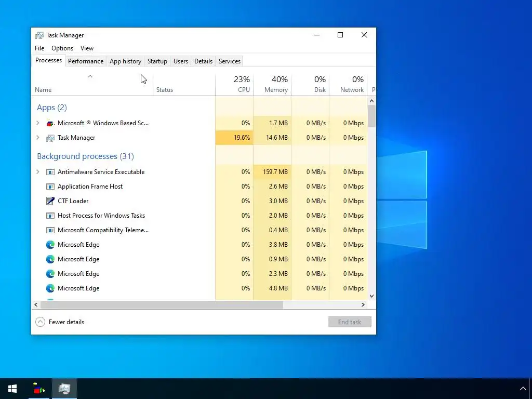Select the Background processes (31) header

pos(86,156)
